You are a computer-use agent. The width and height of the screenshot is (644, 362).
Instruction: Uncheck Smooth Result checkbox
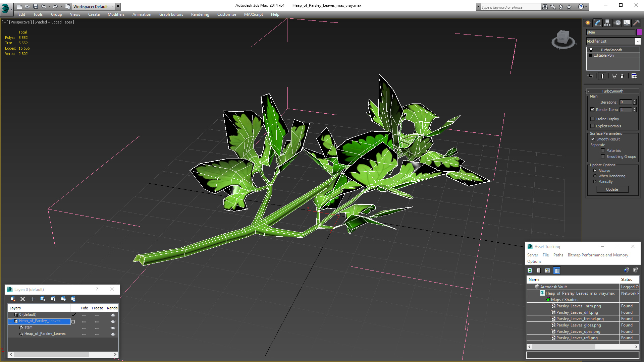pos(593,139)
